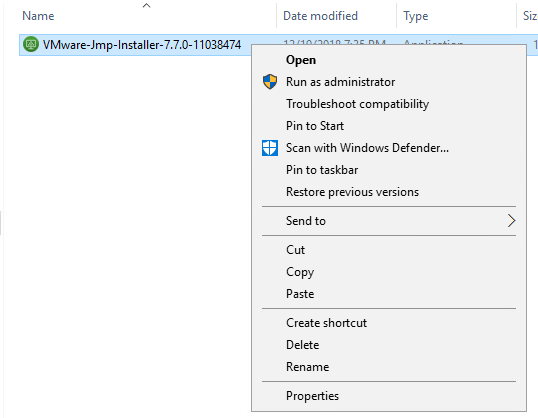Choose Create shortcut
Viewport: 538px width, 418px height.
(x=389, y=323)
